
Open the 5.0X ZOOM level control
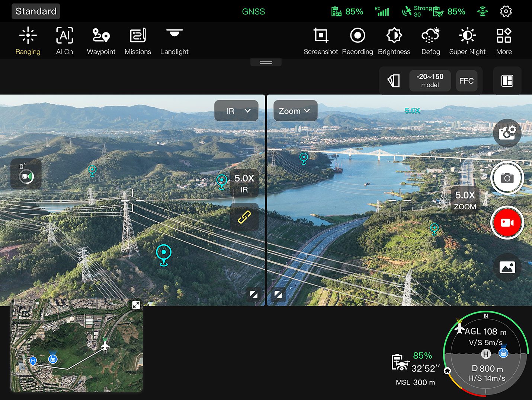click(465, 200)
